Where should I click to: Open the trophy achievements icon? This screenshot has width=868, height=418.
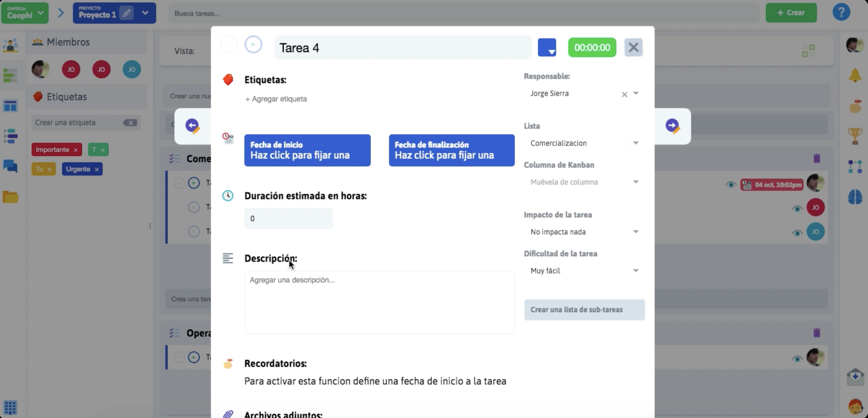pyautogui.click(x=855, y=136)
